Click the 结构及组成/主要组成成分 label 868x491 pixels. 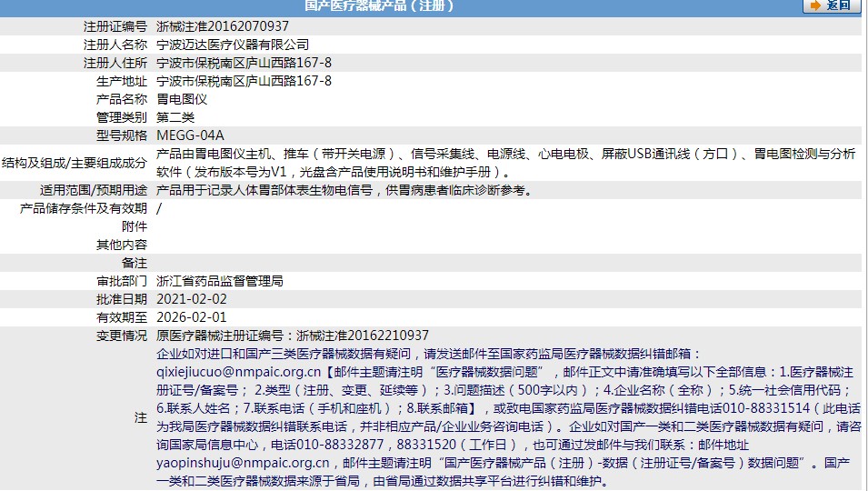click(x=75, y=164)
